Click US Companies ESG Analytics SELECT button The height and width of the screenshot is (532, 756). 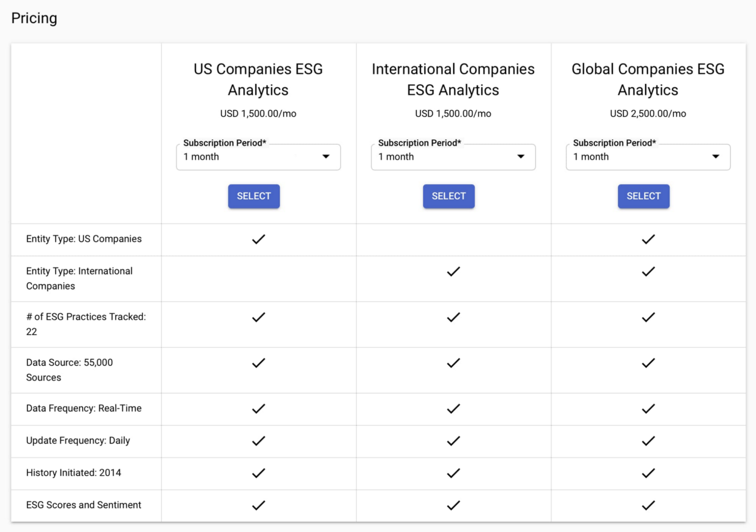254,196
